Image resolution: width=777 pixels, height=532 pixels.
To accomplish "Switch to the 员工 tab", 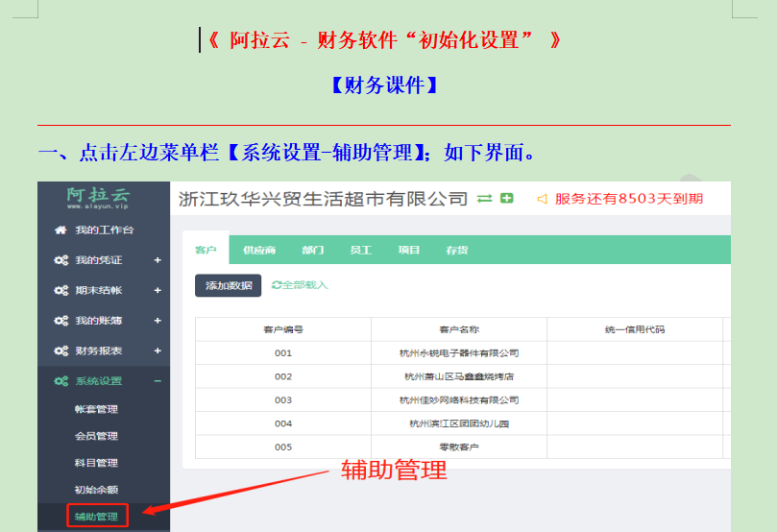I will click(361, 250).
